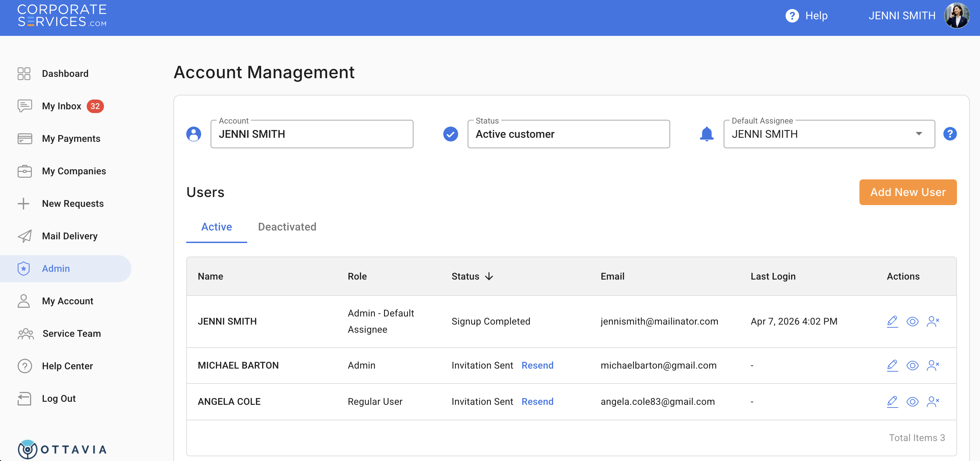
Task: Open Service Team page in sidebar
Action: (x=71, y=333)
